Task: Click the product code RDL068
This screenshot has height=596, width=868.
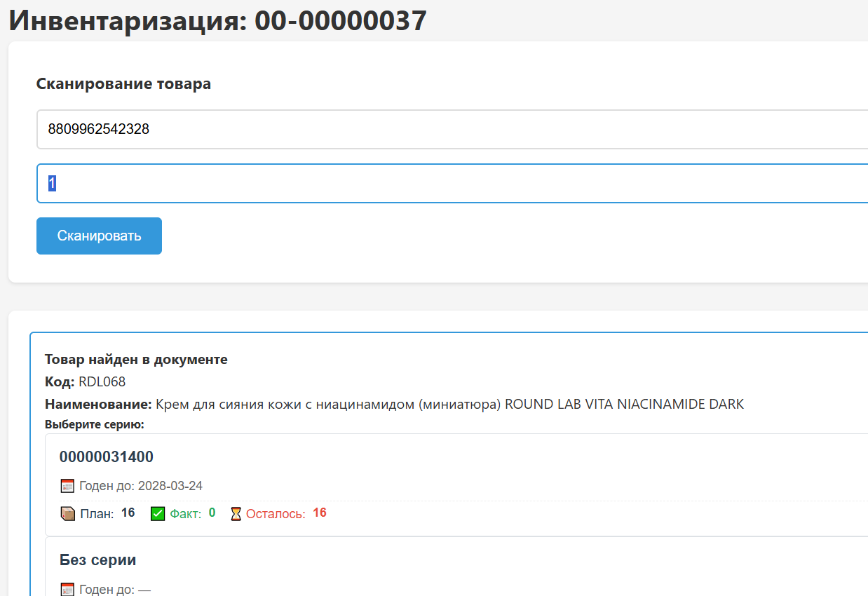Action: click(102, 381)
